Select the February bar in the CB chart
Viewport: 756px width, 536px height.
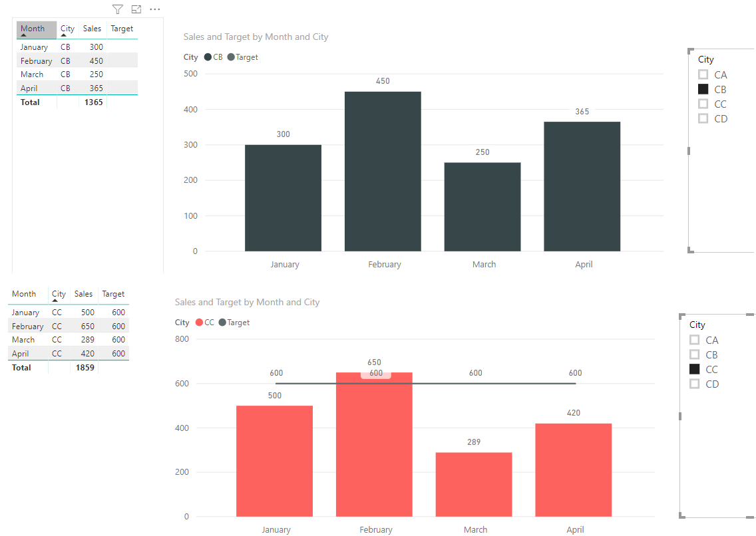coord(383,172)
